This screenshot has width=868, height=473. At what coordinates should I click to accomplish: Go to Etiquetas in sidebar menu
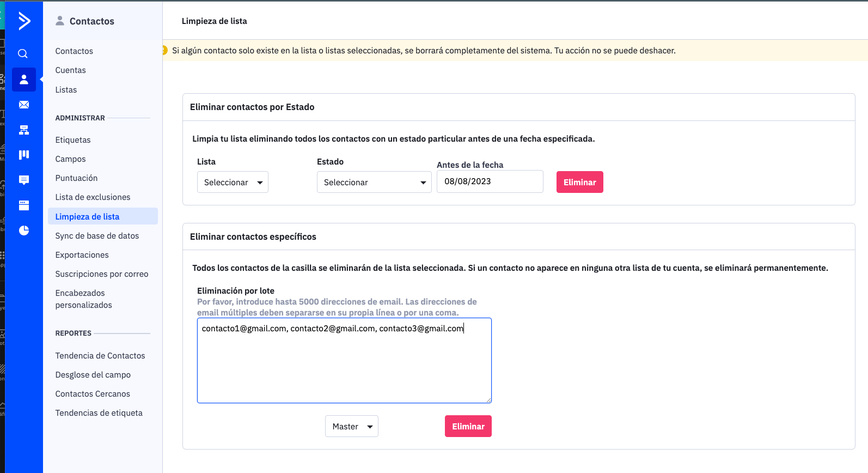point(73,140)
